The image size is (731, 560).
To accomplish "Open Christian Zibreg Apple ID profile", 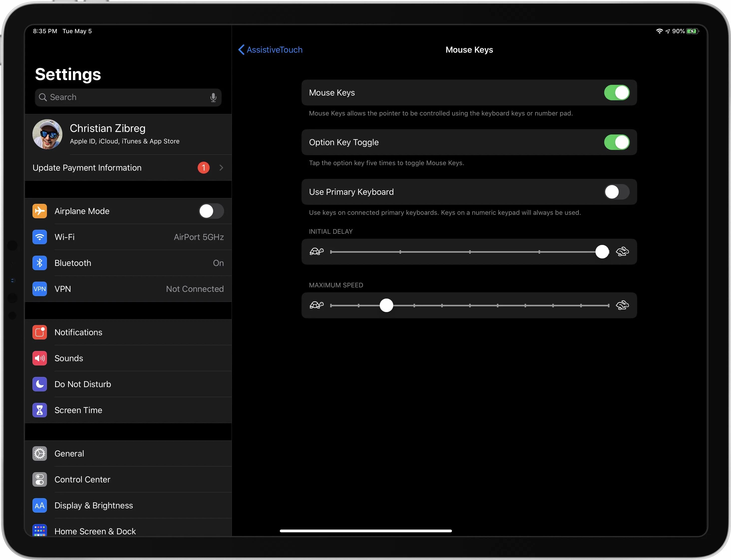I will point(128,134).
